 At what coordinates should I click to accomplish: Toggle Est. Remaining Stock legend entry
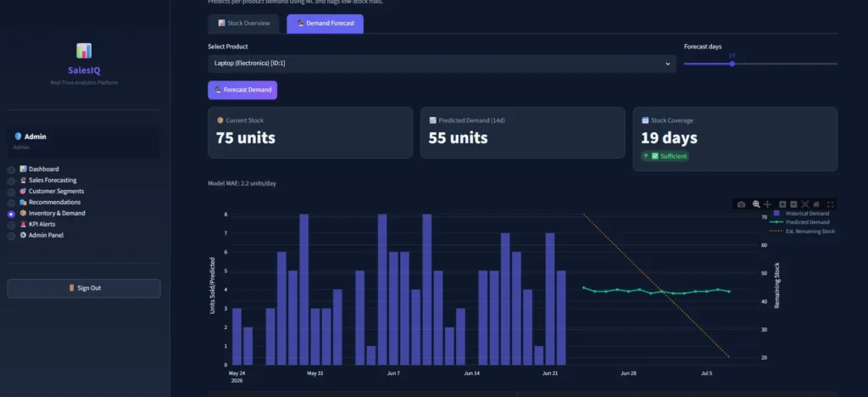pos(802,231)
